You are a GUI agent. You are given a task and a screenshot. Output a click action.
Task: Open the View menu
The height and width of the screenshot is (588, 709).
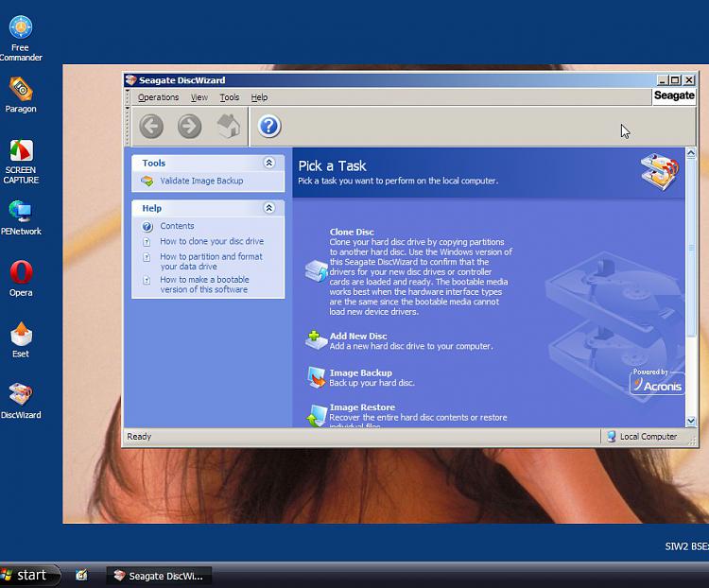[199, 97]
